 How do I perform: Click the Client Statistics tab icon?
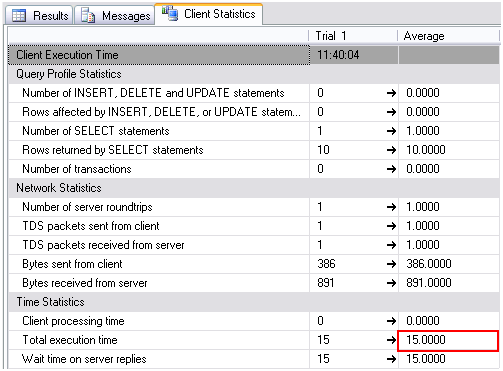tap(170, 14)
